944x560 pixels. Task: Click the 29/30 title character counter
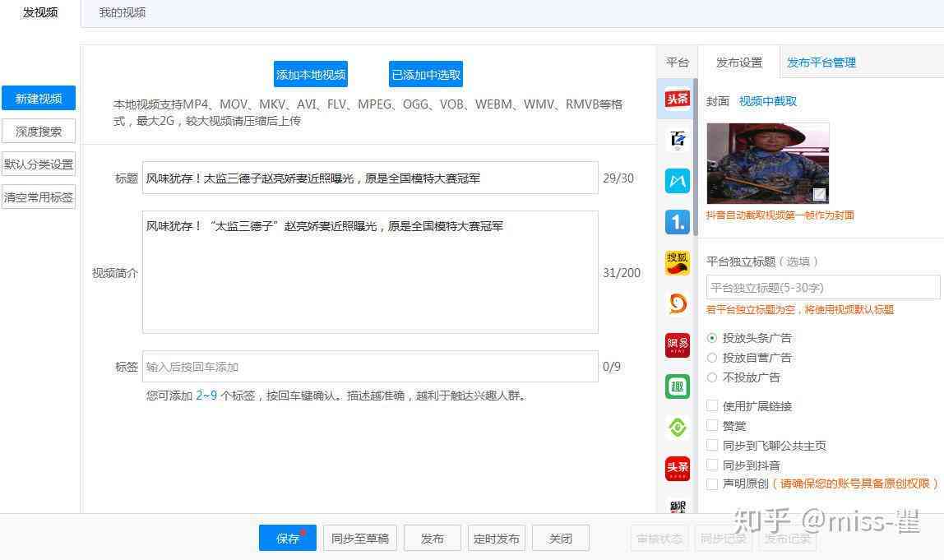[x=618, y=178]
